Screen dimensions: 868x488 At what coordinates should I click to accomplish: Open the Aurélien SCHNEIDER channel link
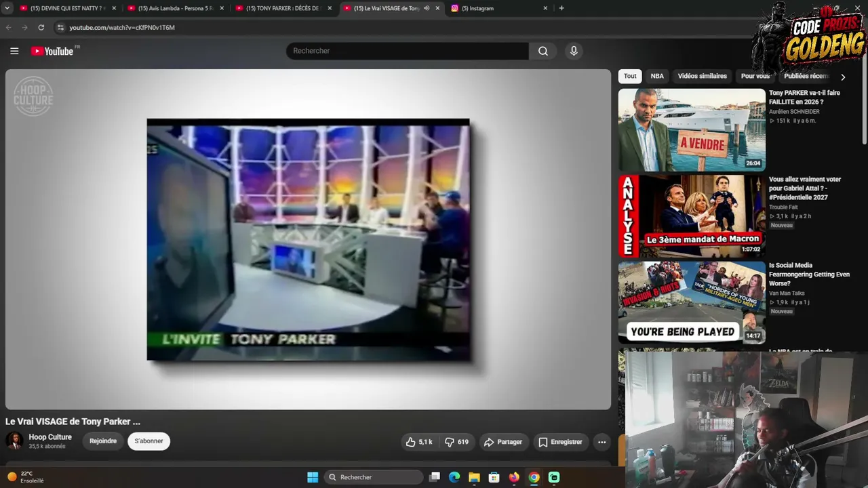point(794,112)
